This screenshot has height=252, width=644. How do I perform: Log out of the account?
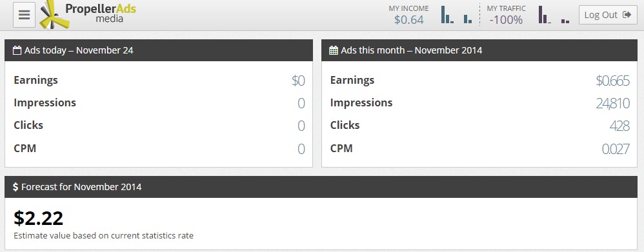point(608,15)
